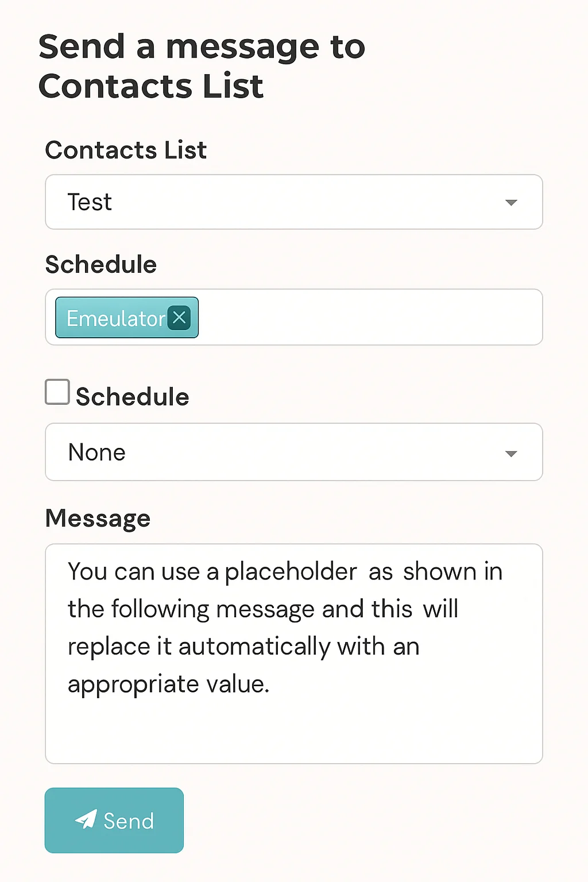Click the paper plane icon on Send

coord(86,819)
